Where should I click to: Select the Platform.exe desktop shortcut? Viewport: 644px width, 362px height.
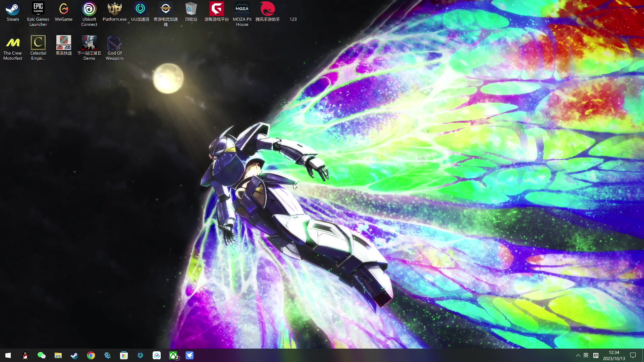(115, 12)
